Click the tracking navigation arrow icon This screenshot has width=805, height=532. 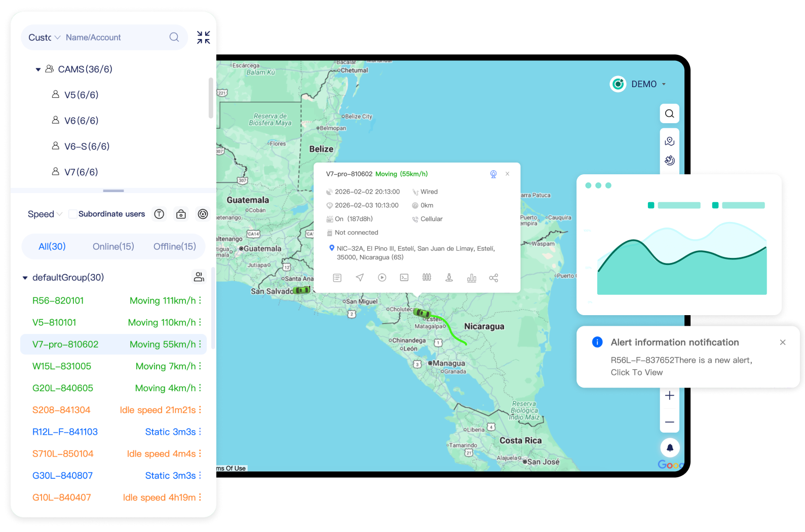click(x=360, y=278)
